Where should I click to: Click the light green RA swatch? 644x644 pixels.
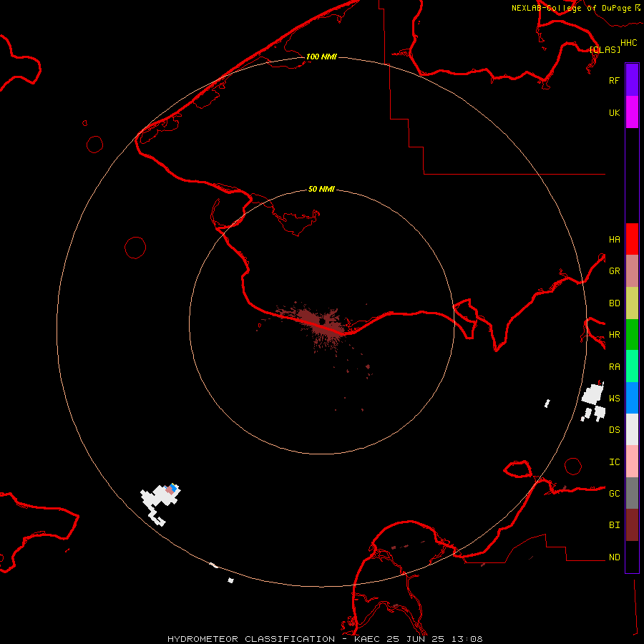(632, 366)
